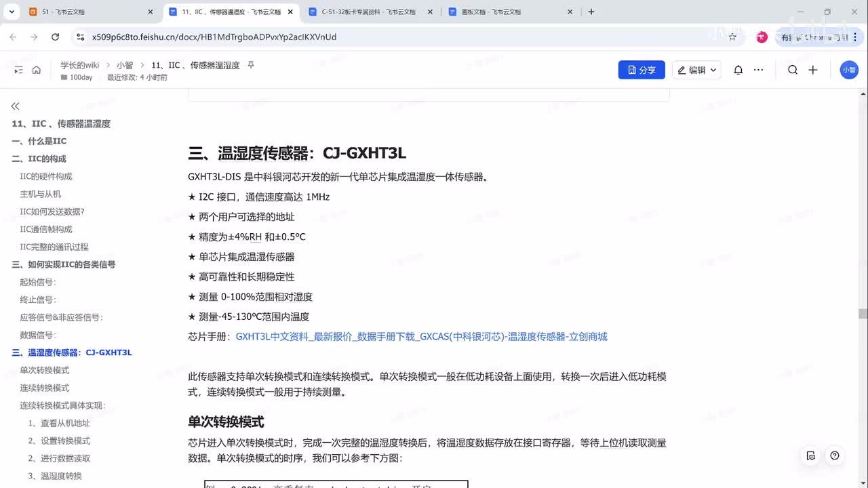Screen dimensions: 868x488
Task: Toggle the Feishu sidebar panel icon
Action: 18,70
